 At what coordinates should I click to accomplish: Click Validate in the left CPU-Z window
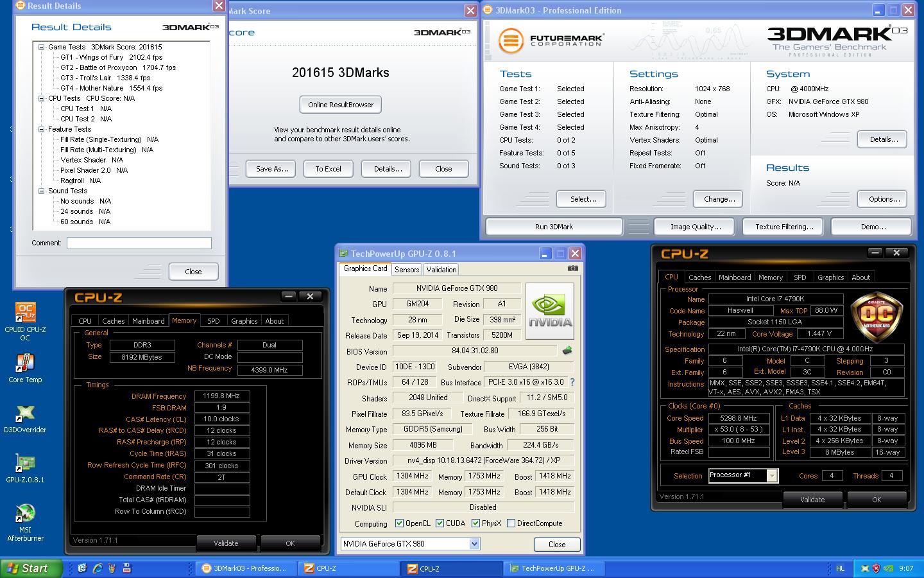(226, 543)
